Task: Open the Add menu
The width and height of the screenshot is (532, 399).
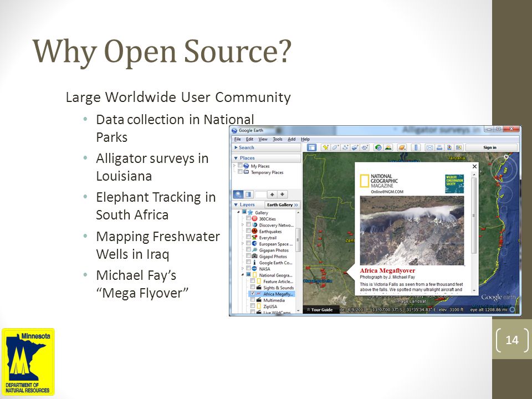Action: coord(292,139)
